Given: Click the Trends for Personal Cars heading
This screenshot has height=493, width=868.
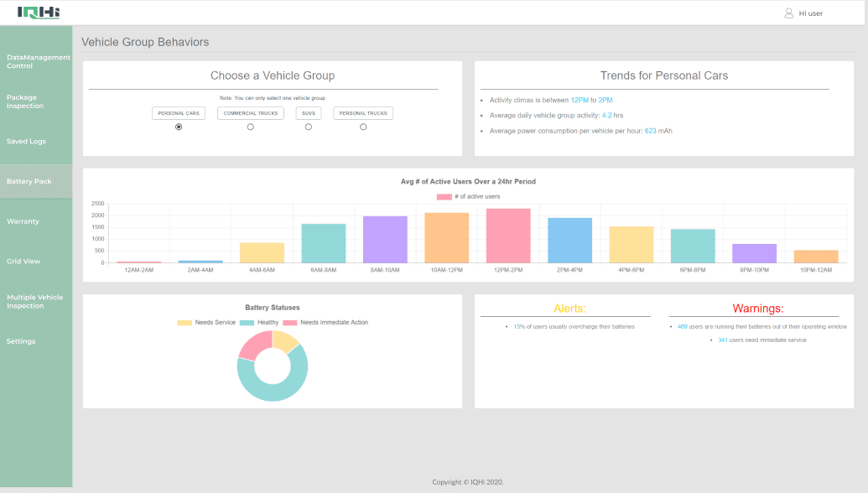Looking at the screenshot, I should tap(663, 75).
